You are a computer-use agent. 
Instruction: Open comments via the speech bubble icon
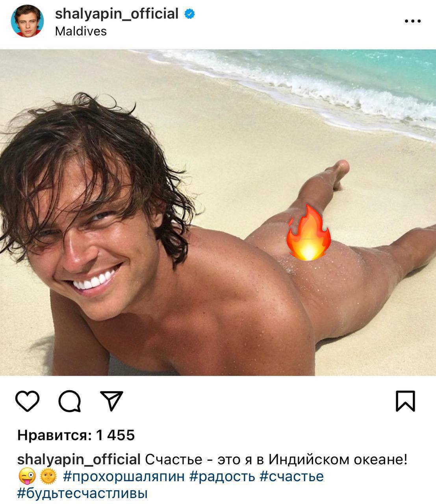pos(70,401)
